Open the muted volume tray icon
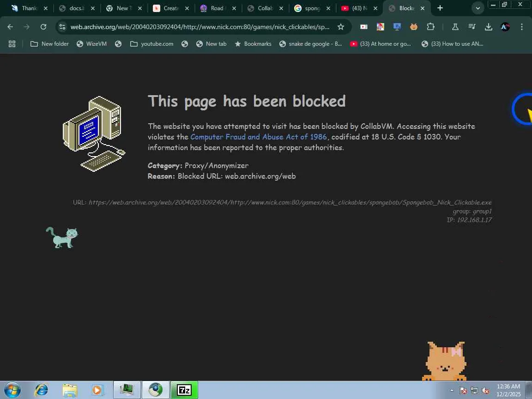Image resolution: width=532 pixels, height=399 pixels. click(485, 391)
